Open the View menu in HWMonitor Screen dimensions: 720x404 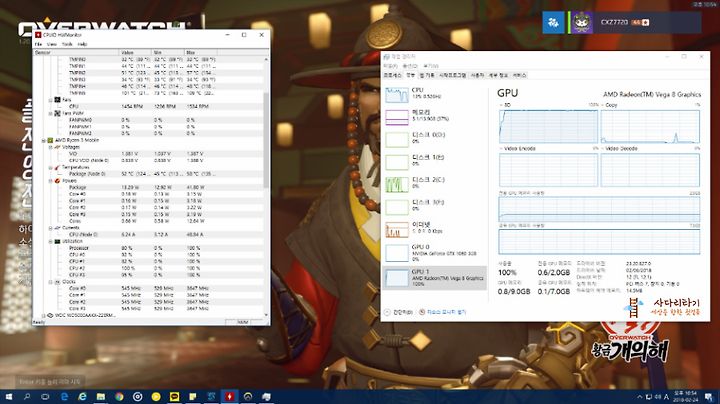tap(52, 44)
